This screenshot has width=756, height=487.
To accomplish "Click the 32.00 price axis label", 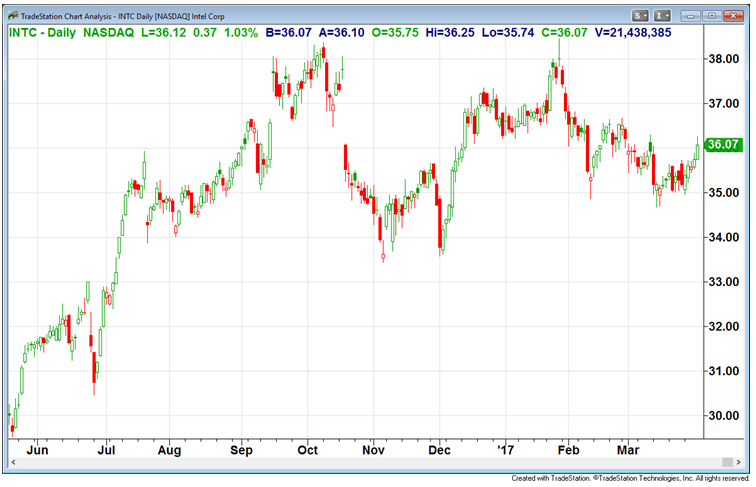I will click(723, 326).
